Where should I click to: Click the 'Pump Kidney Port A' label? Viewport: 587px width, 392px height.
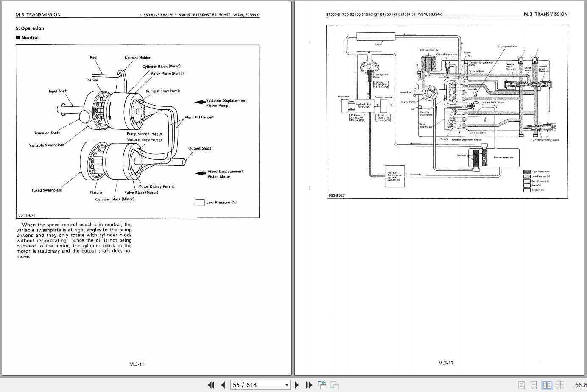coord(145,134)
